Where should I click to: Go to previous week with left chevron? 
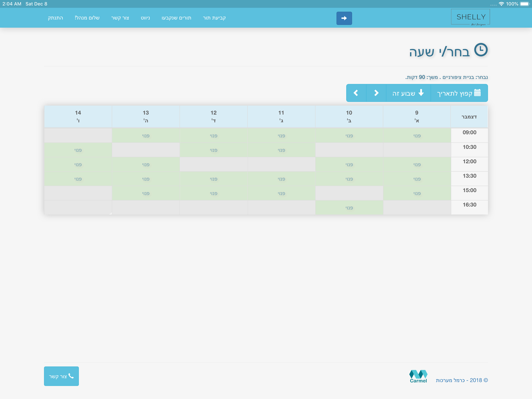356,93
